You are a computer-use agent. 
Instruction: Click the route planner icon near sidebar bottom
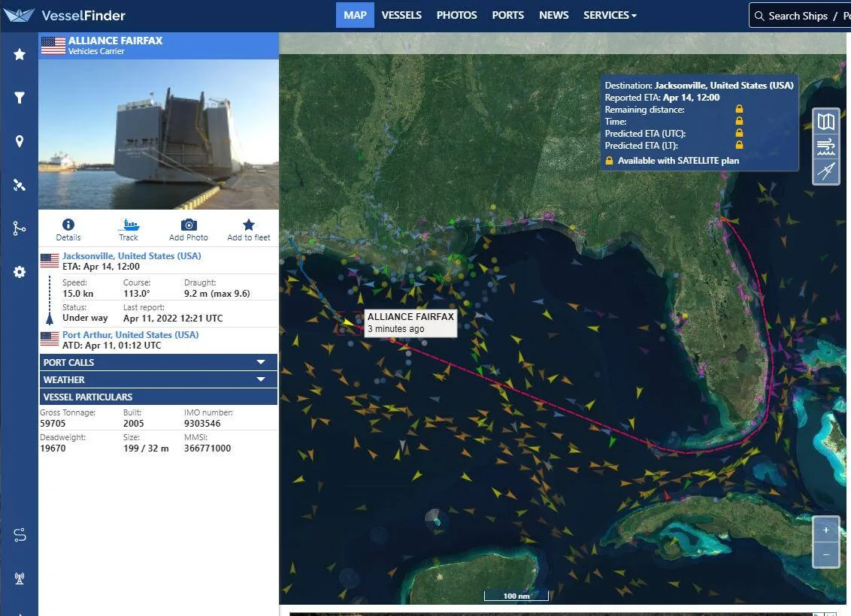(20, 535)
